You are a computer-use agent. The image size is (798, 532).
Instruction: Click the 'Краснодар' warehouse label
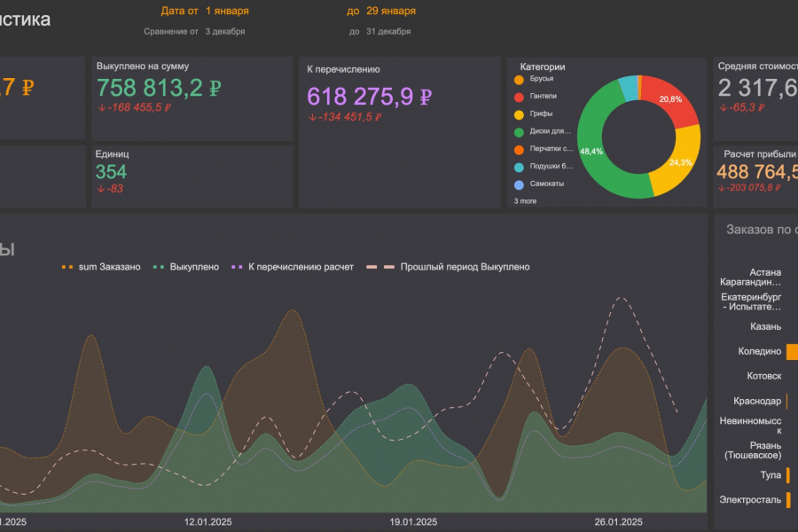[757, 401]
